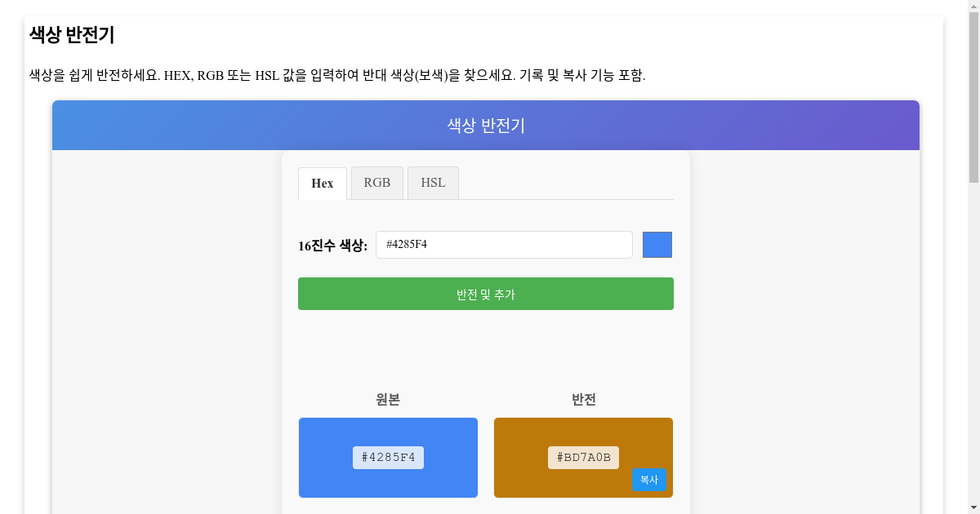The image size is (980, 514).
Task: Click the scrollbar up arrow
Action: 973,7
